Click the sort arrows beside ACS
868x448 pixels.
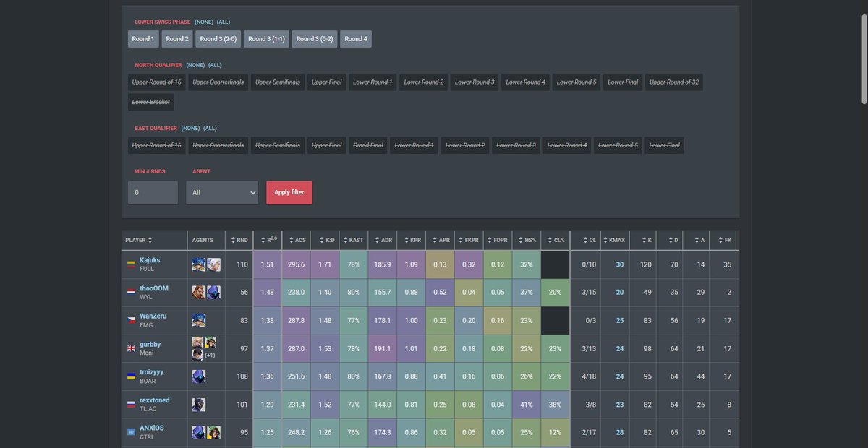tap(290, 240)
